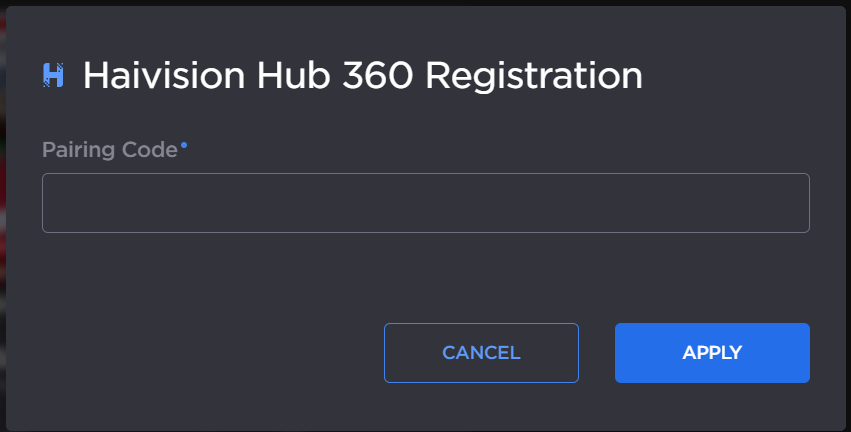
Task: Click the blue required-field dot indicator
Action: 184,146
